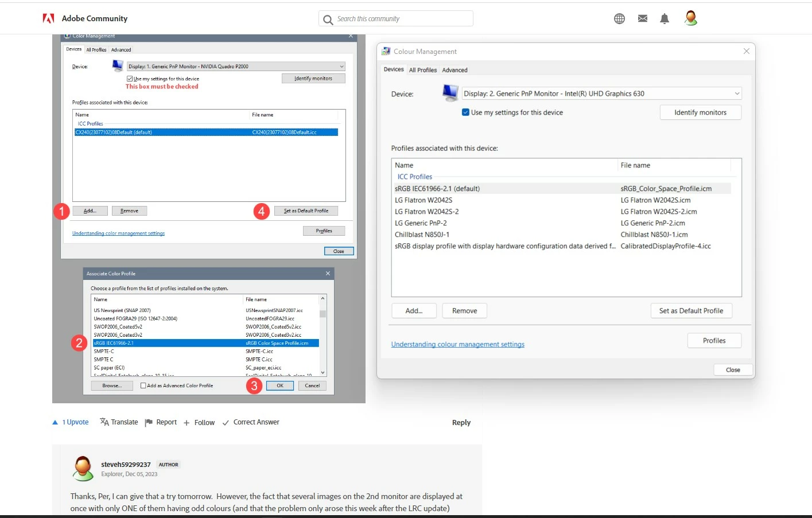The width and height of the screenshot is (812, 518).
Task: Select the LG Flatron W2042S profile row
Action: pos(562,200)
